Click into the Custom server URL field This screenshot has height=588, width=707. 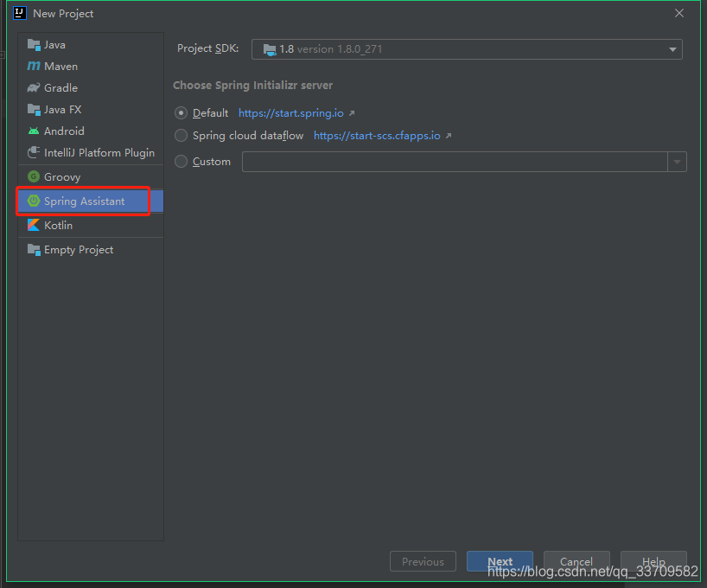pyautogui.click(x=455, y=162)
